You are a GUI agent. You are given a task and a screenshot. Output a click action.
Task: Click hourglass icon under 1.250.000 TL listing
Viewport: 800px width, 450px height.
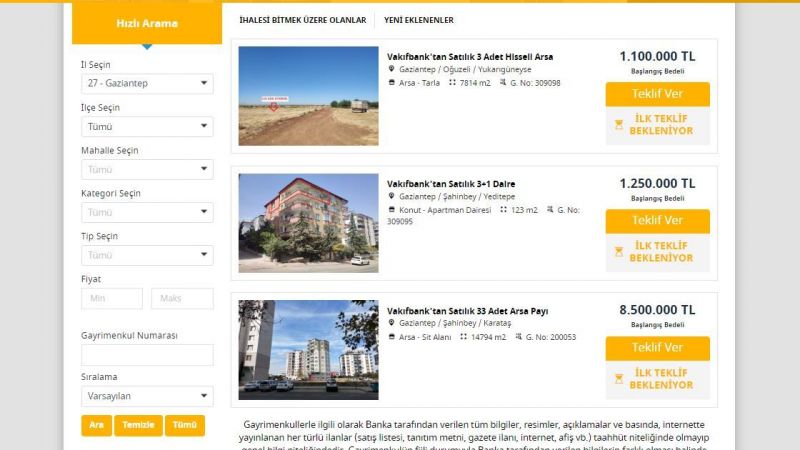point(619,252)
